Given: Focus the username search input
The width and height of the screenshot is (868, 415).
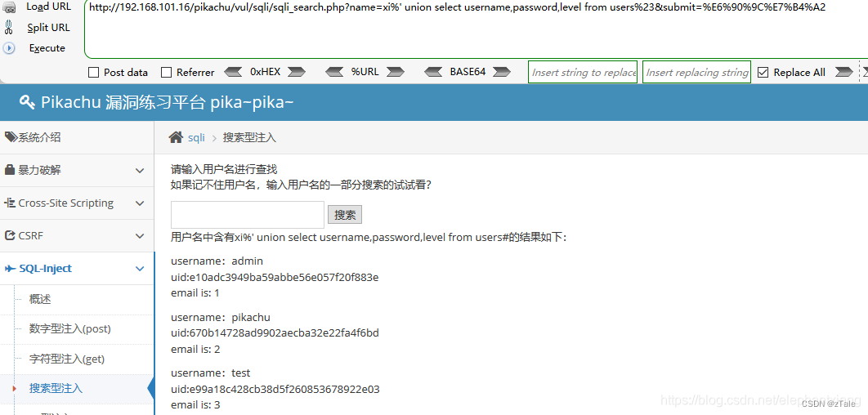Looking at the screenshot, I should coord(248,215).
